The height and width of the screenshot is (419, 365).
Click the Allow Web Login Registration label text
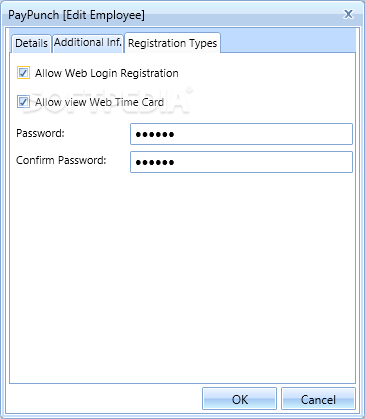point(107,73)
